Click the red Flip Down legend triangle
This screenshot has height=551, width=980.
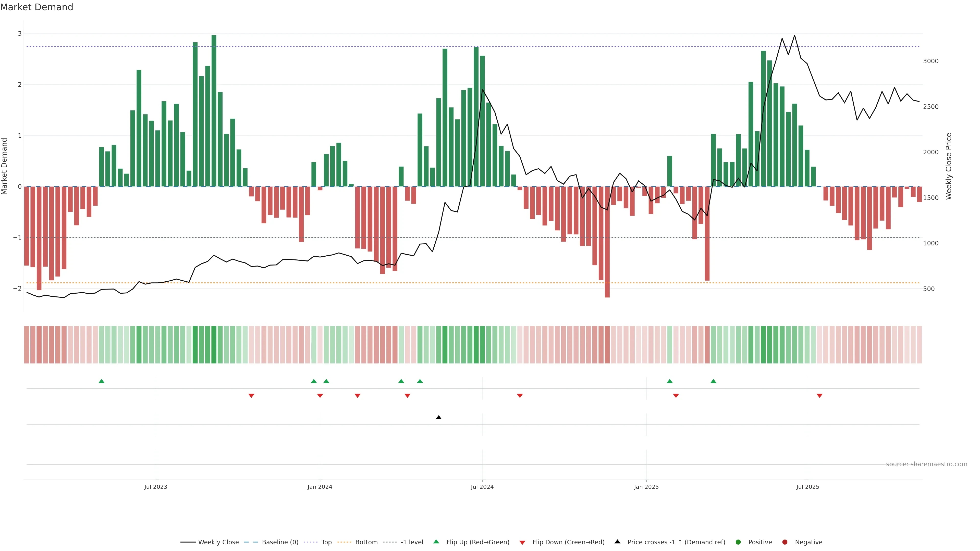click(x=522, y=542)
